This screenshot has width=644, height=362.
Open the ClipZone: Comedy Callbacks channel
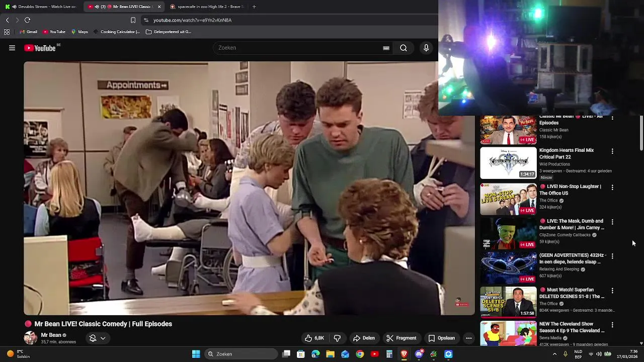click(565, 235)
